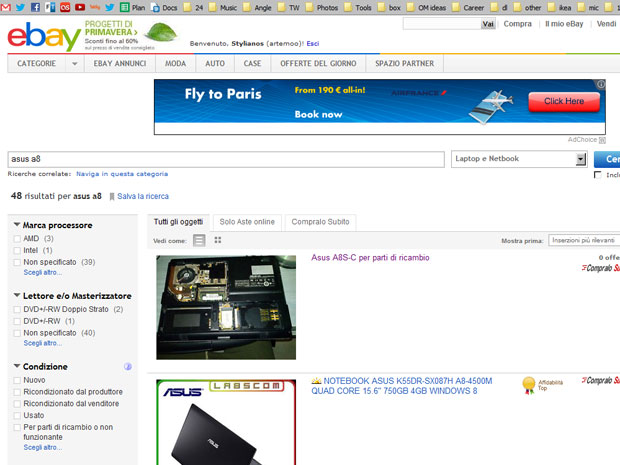Select the Solo Aste online tab
This screenshot has height=465, width=620.
point(247,222)
